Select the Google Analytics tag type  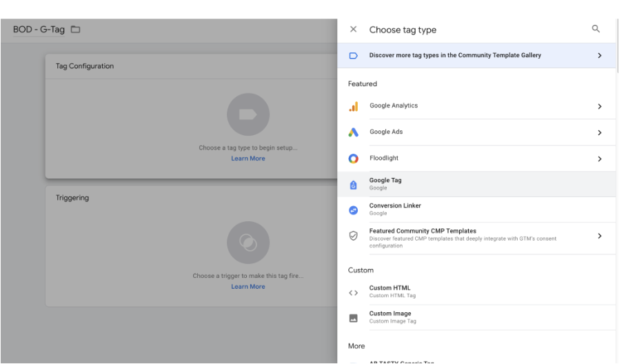point(476,106)
